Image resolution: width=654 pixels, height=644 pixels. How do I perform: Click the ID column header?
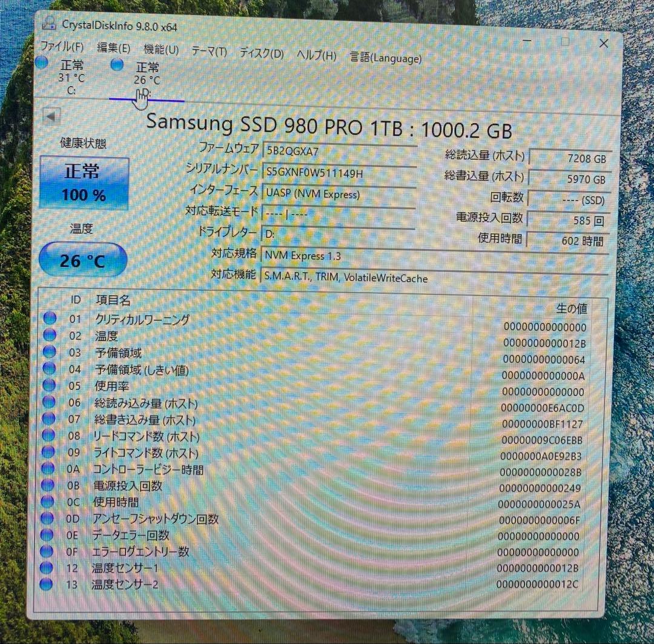click(x=75, y=299)
